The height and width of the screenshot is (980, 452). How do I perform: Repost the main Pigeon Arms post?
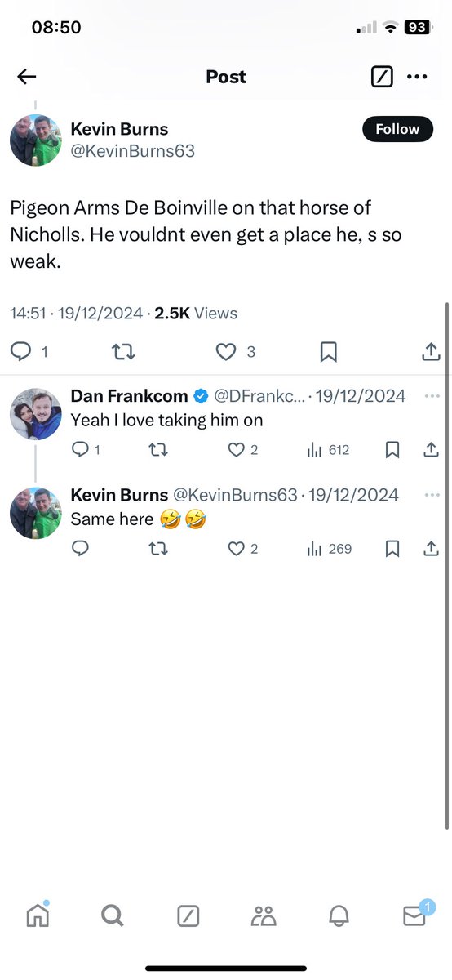[x=122, y=351]
